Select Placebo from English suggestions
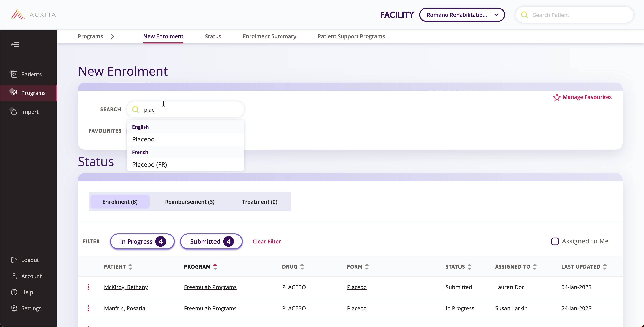This screenshot has height=327, width=644. [x=185, y=139]
